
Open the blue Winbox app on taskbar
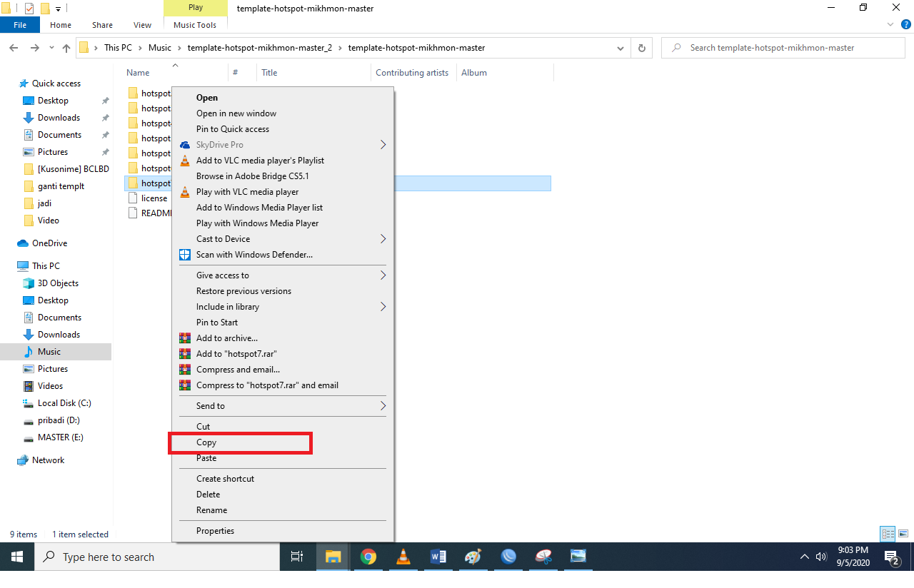point(508,557)
